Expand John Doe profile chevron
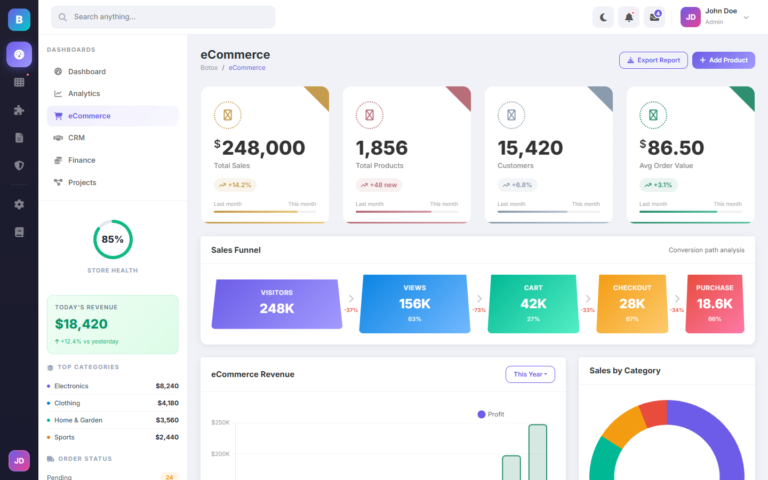Image resolution: width=768 pixels, height=480 pixels. coord(746,18)
